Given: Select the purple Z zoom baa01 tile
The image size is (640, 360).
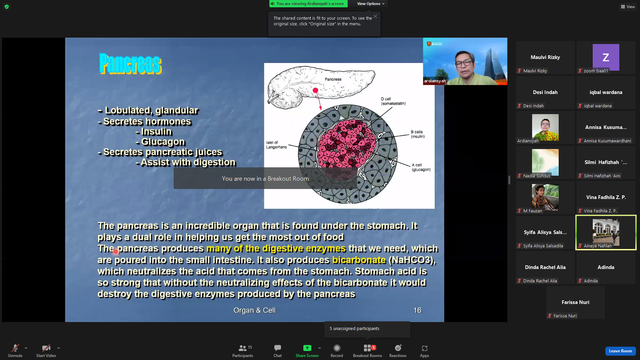Looking at the screenshot, I should 606,58.
